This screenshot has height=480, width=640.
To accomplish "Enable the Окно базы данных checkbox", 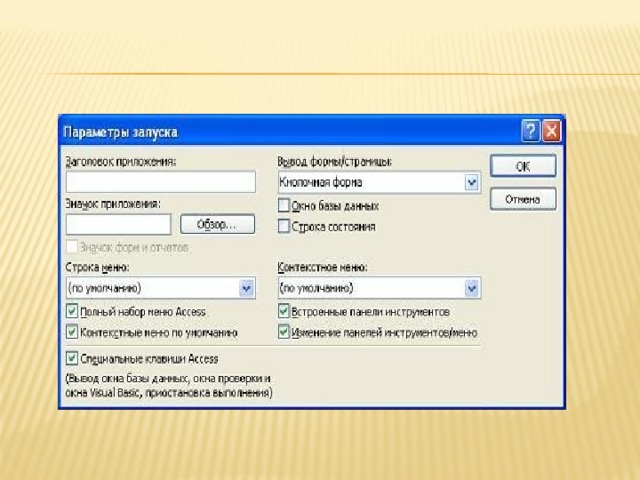I will pyautogui.click(x=284, y=206).
